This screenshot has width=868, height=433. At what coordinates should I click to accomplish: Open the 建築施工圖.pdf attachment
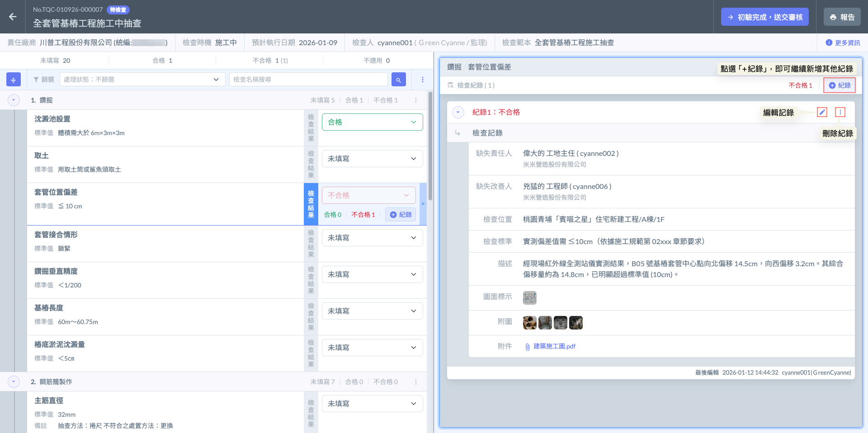point(554,346)
